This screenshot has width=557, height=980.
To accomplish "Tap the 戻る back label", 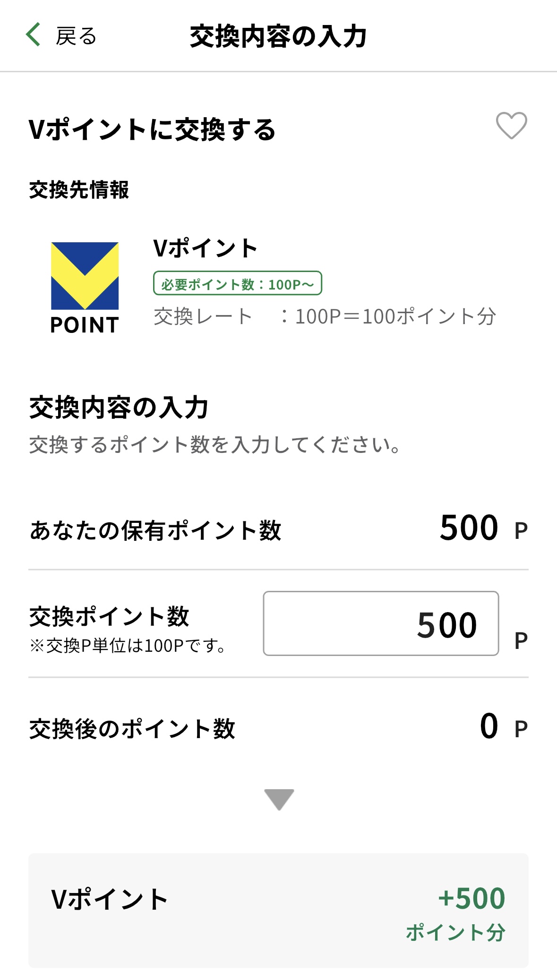I will [x=76, y=36].
